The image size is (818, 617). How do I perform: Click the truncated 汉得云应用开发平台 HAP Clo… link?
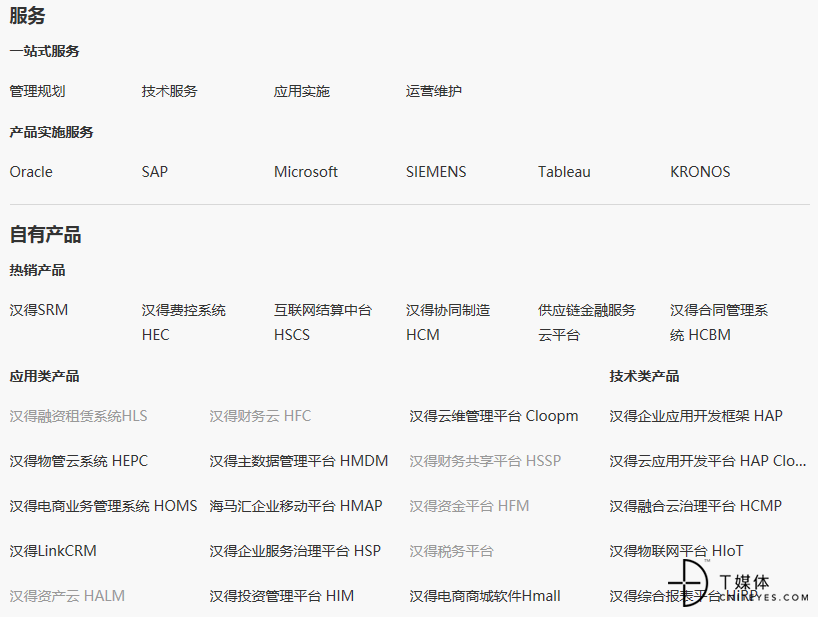coord(708,461)
